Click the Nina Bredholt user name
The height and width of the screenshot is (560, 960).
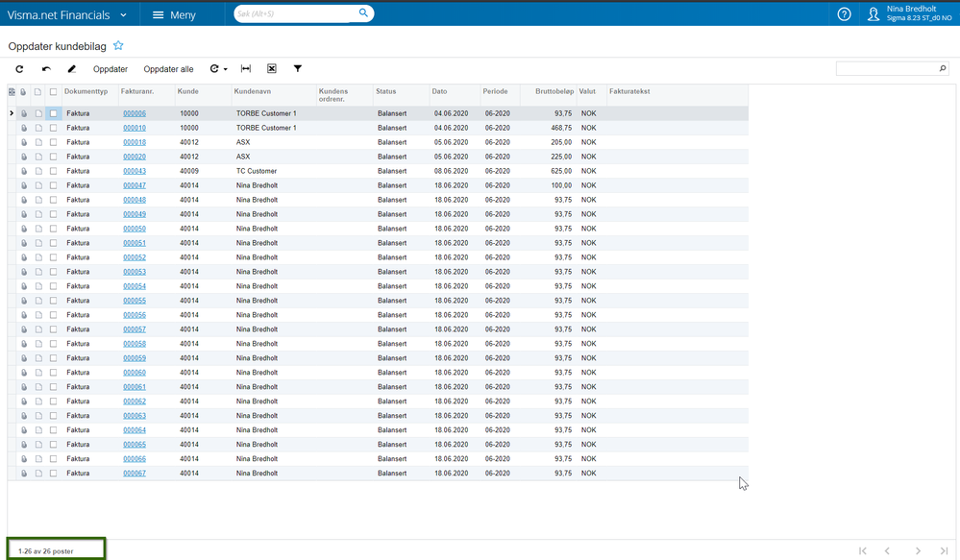911,9
